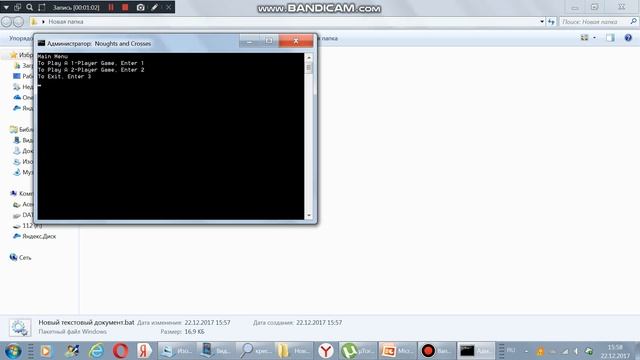Screen dimensions: 640x360
Task: Click Noughts and Crosses console title bar
Action: (139, 43)
